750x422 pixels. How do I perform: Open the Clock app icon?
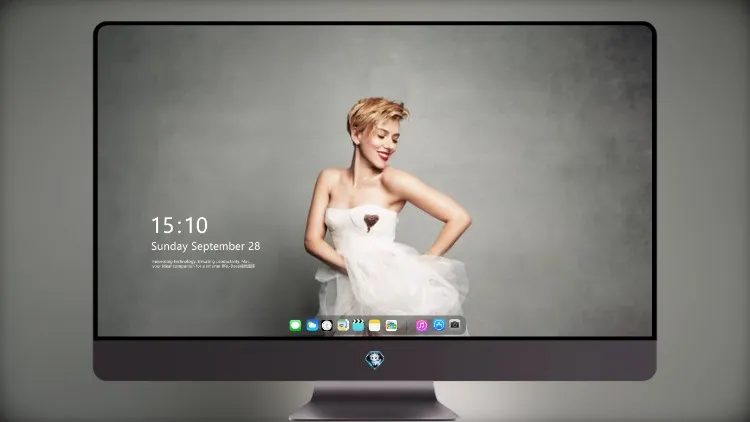point(327,326)
